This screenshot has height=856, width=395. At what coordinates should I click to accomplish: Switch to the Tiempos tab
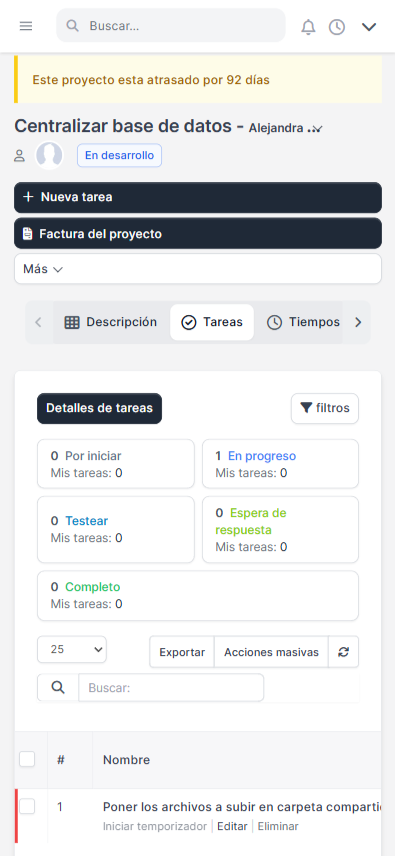tap(303, 322)
